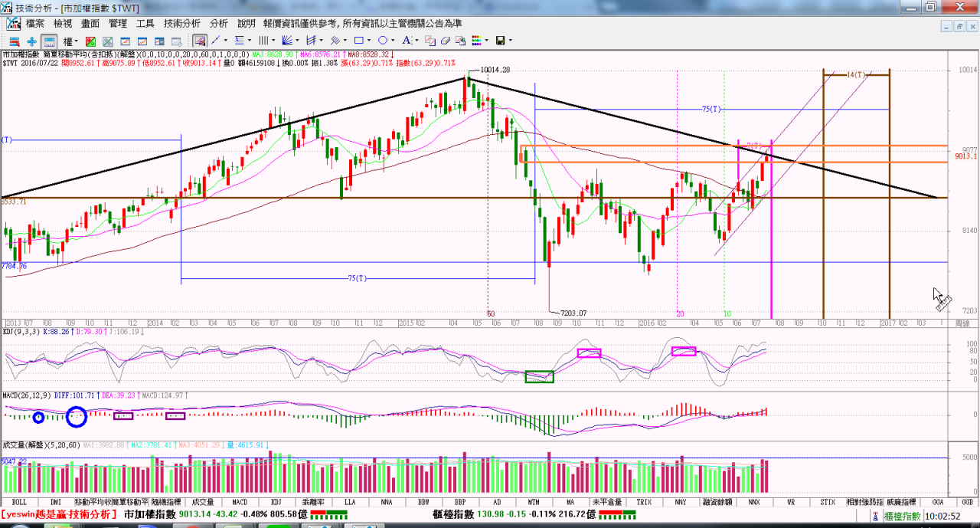Image resolution: width=980 pixels, height=528 pixels.
Task: Switch to the MACD indicator tab
Action: click(239, 502)
